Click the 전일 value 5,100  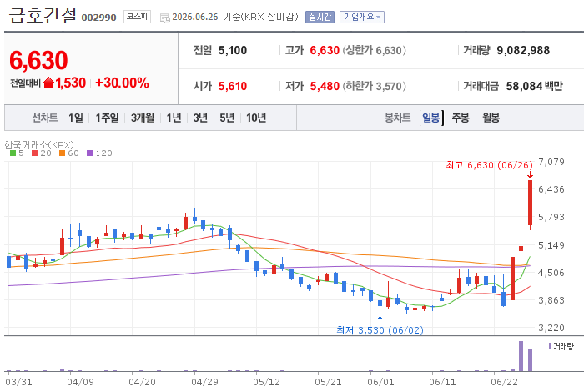(x=233, y=50)
